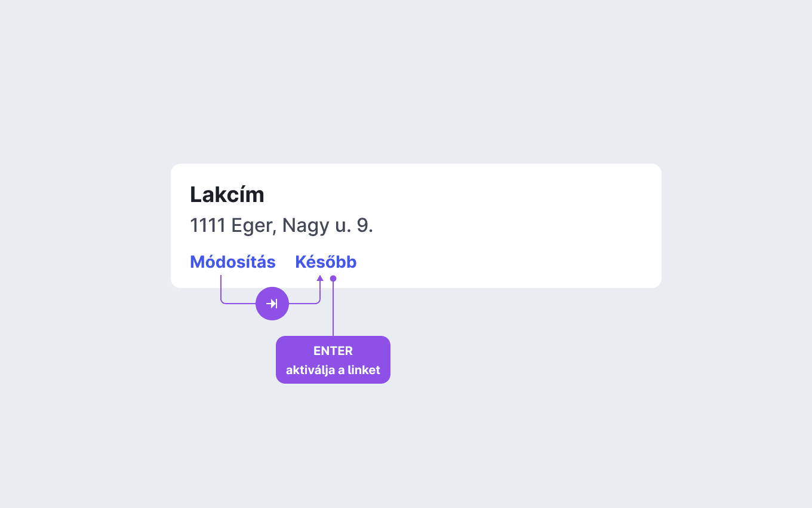Click the arrow-to-bar symbol inside the circle
Viewport: 812px width, 508px height.
(x=272, y=304)
